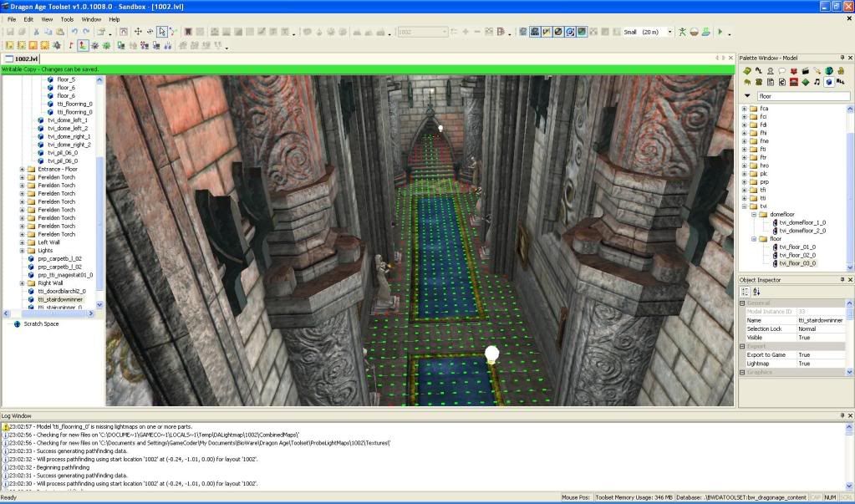Viewport: 855px width, 504px height.
Task: Sort Object Inspector properties alphabetically
Action: [x=756, y=292]
